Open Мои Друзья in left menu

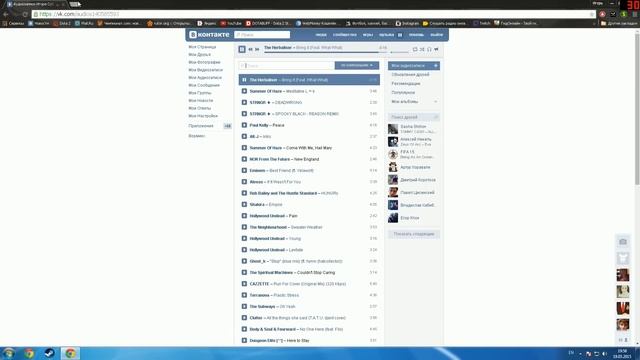click(x=200, y=55)
